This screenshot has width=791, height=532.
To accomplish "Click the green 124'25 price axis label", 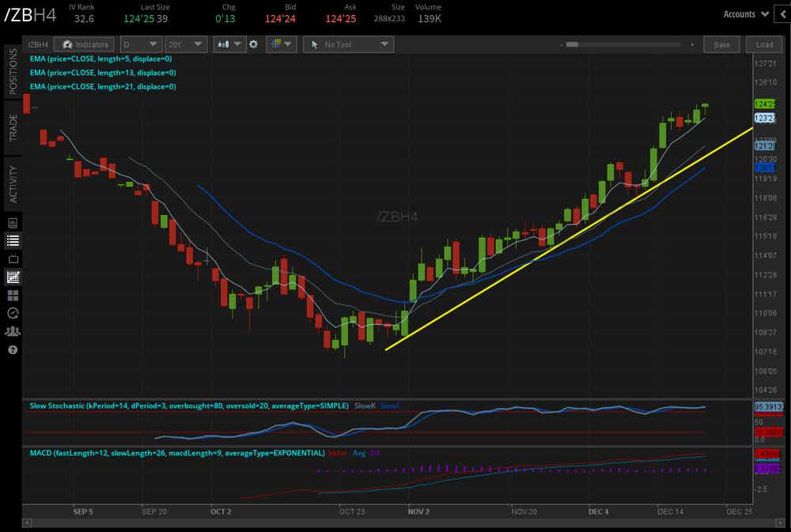I will (x=764, y=104).
